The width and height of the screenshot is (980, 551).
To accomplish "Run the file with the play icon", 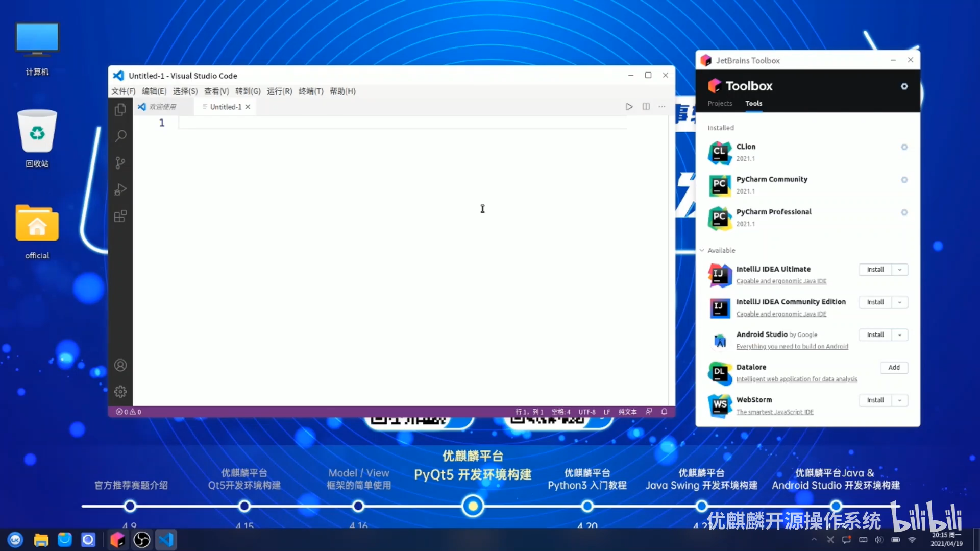I will pyautogui.click(x=629, y=107).
